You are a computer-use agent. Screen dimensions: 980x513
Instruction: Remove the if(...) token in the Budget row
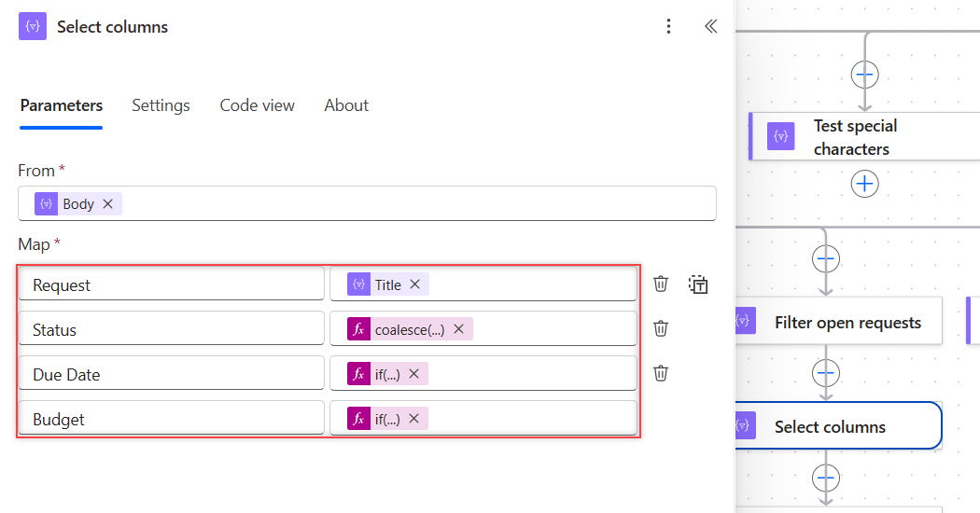pos(413,419)
